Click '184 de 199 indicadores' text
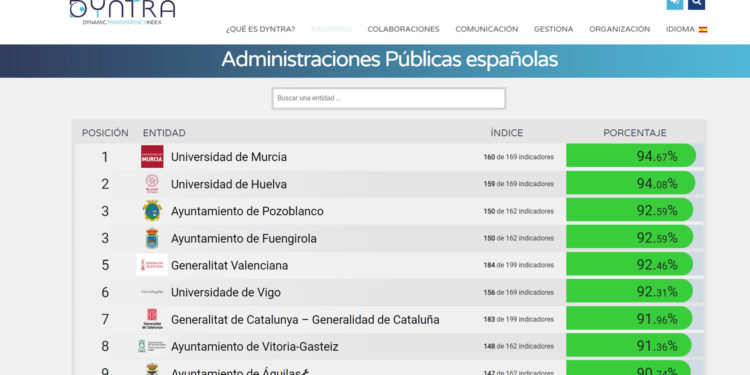The image size is (750, 375). (518, 265)
